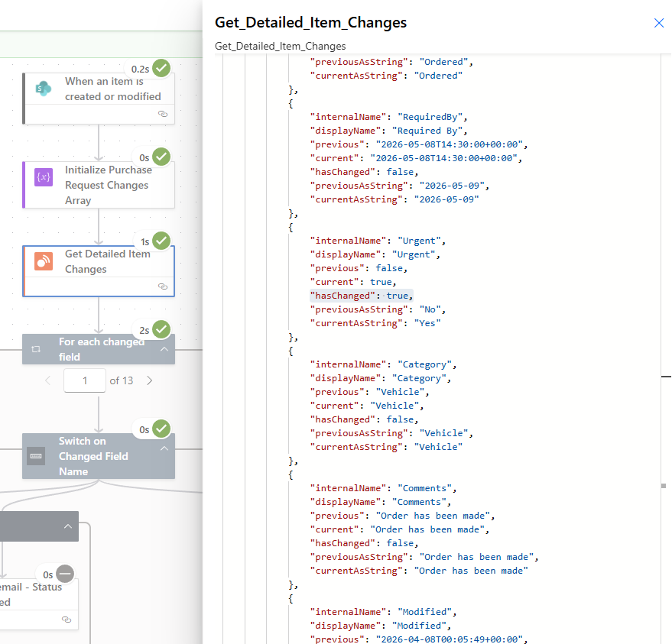Viewport: 672px width, 644px height.
Task: Collapse the gray switch case header
Action: coord(68,526)
